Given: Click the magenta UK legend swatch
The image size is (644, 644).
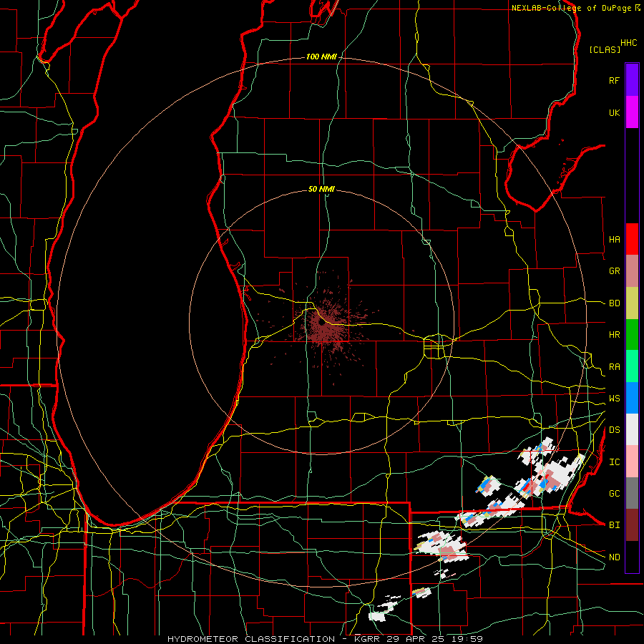Looking at the screenshot, I should (632, 112).
